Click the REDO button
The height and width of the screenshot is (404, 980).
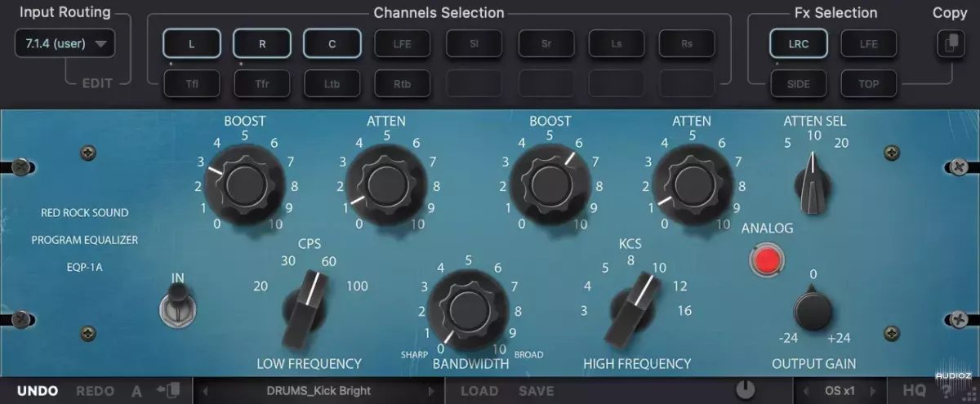click(x=96, y=391)
